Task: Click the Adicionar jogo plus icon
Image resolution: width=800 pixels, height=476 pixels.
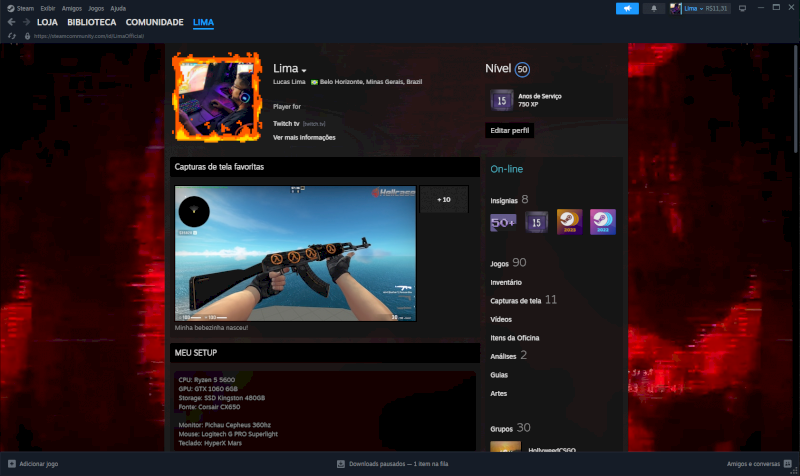Action: point(12,464)
